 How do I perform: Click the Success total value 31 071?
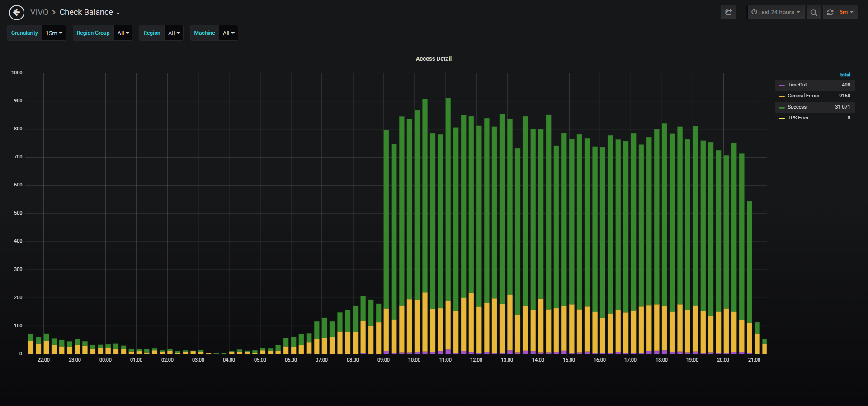[x=842, y=107]
